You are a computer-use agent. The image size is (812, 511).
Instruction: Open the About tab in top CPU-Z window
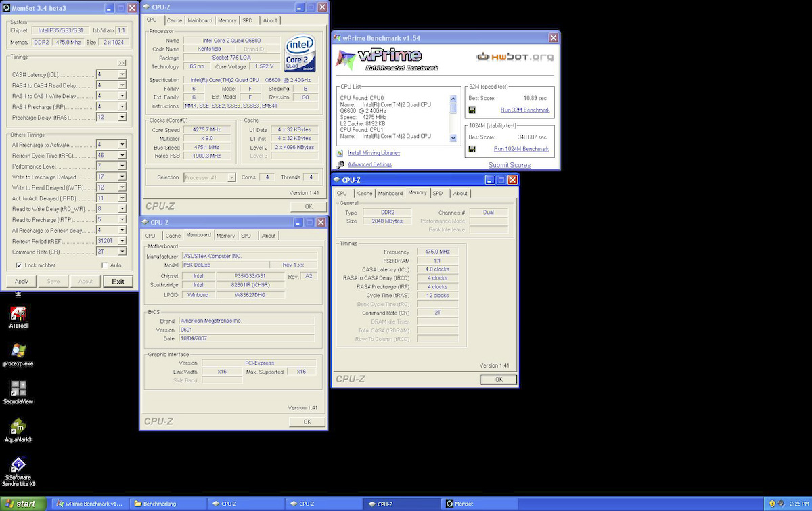(x=270, y=20)
